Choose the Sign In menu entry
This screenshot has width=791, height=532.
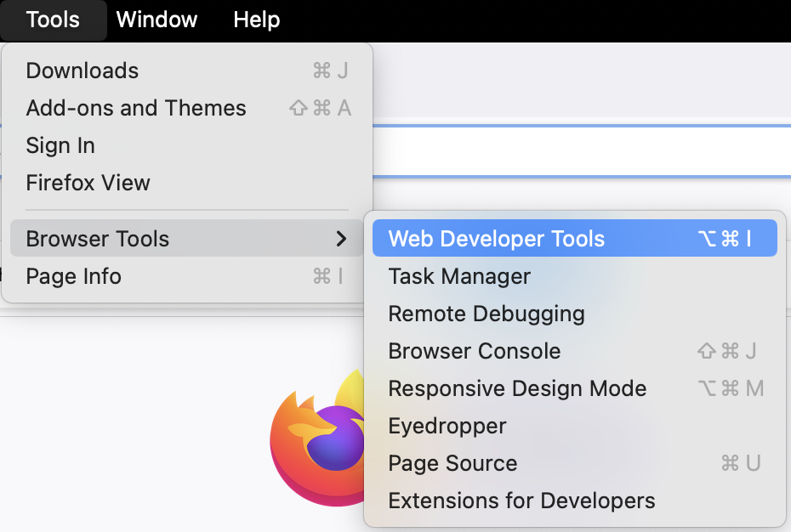point(60,145)
